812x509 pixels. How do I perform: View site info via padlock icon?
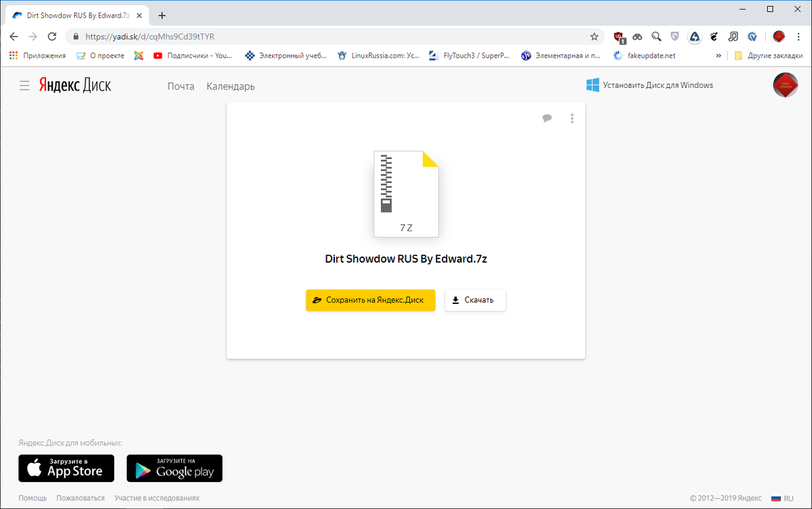tap(75, 37)
